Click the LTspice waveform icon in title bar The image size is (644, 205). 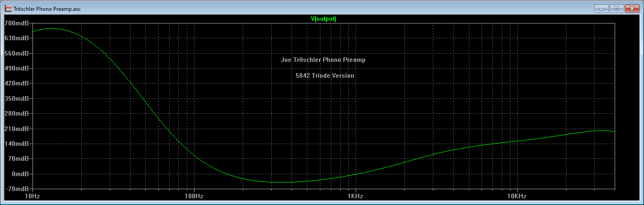click(8, 9)
